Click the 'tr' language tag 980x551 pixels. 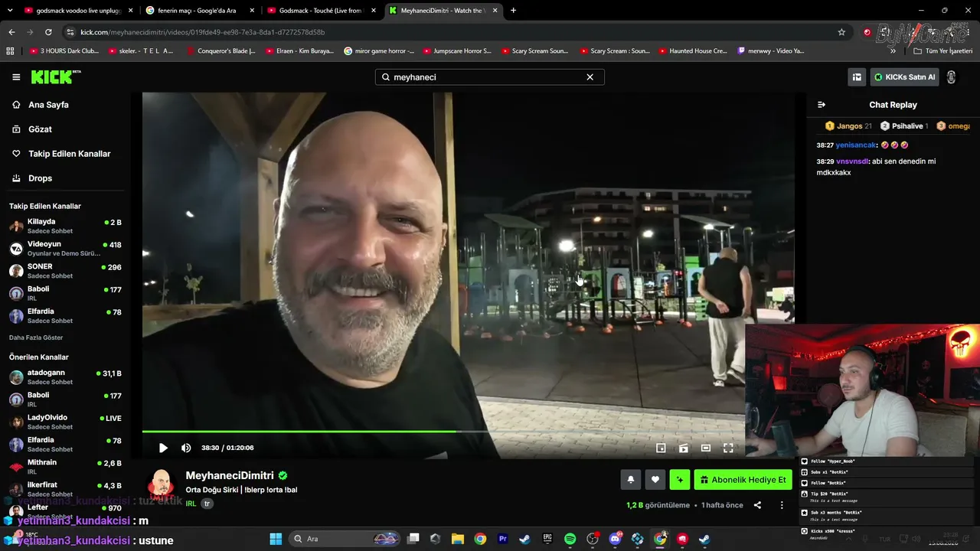click(x=207, y=504)
